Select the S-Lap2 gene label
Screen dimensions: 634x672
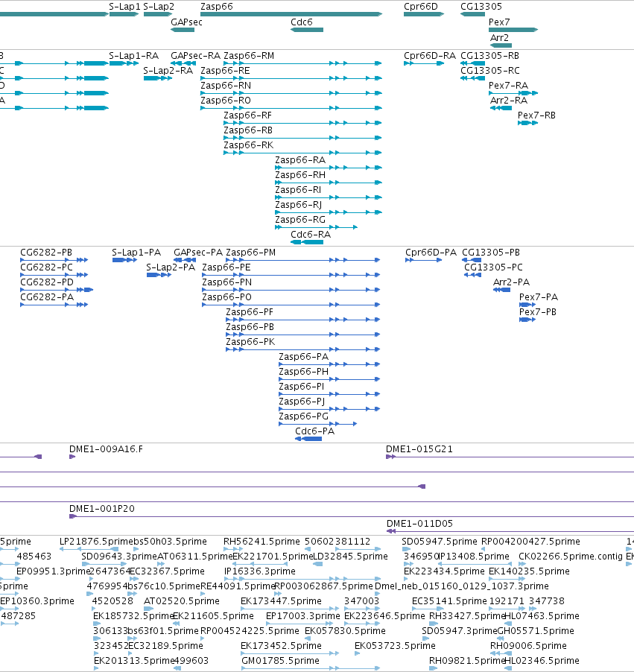coord(159,7)
